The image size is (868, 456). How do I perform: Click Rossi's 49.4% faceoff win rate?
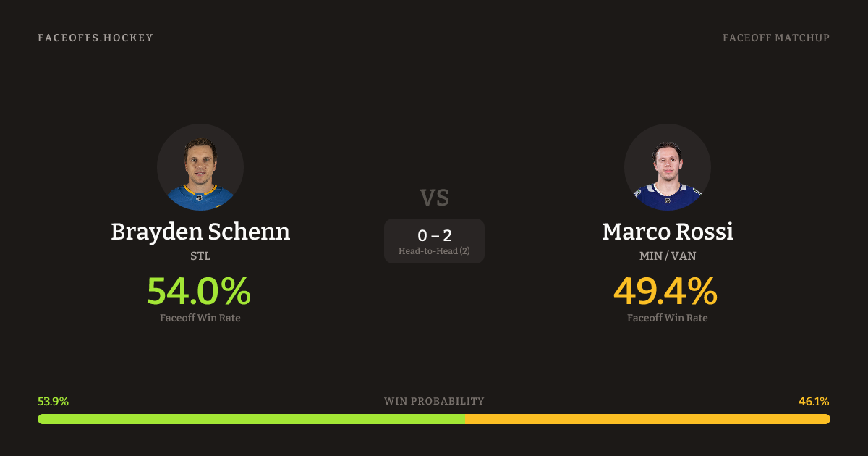[x=665, y=291]
